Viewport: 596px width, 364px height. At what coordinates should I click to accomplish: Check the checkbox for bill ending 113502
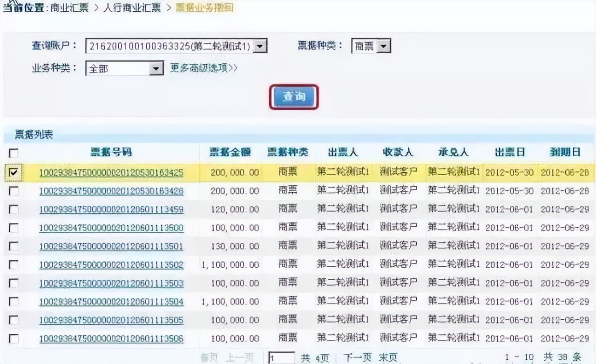14,265
